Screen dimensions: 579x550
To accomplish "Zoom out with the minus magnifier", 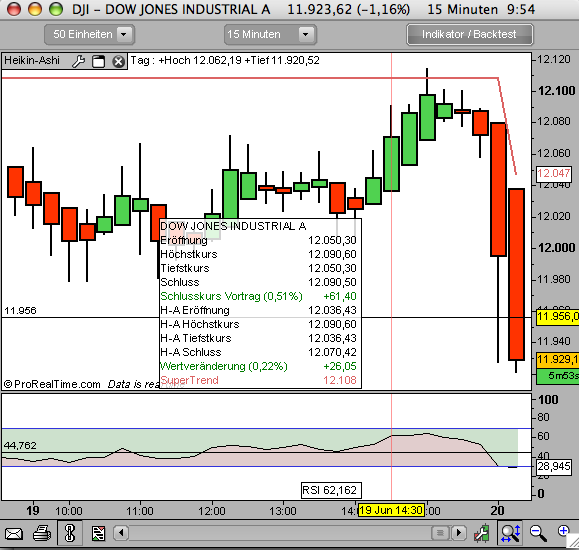I will click(x=538, y=533).
